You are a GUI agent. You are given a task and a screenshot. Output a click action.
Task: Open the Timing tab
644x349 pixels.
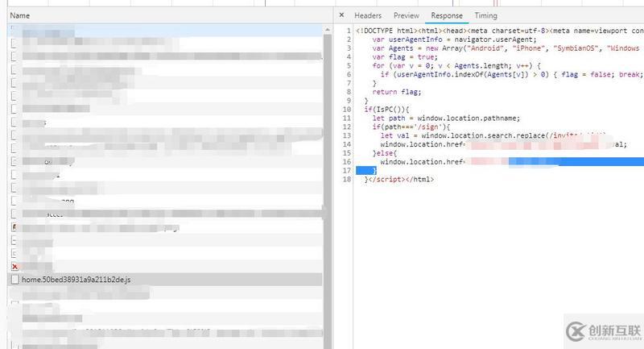pos(485,15)
